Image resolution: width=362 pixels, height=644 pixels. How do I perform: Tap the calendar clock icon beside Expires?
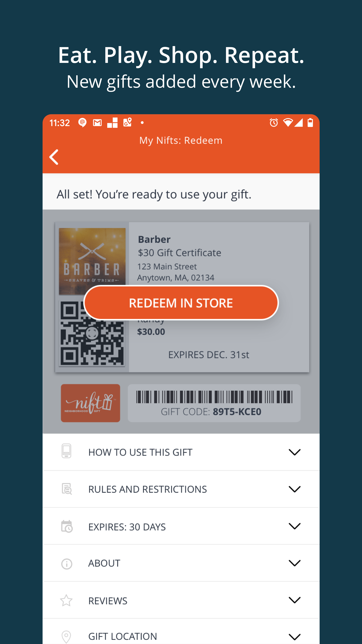pos(67,526)
